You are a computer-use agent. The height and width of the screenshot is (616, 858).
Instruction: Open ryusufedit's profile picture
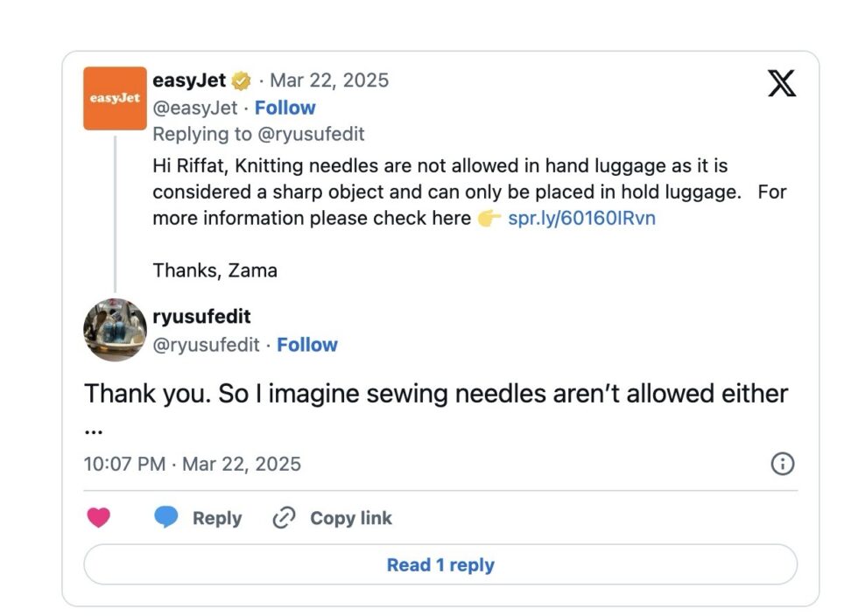[x=114, y=329]
